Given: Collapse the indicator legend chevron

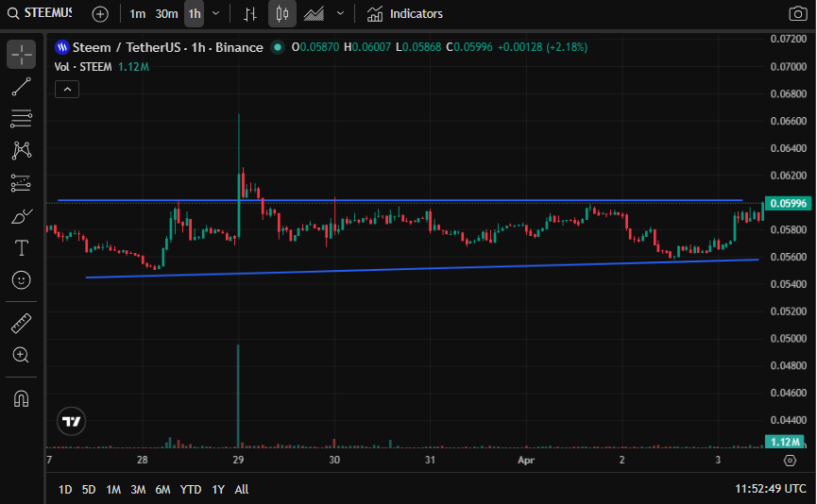Looking at the screenshot, I should tap(67, 90).
